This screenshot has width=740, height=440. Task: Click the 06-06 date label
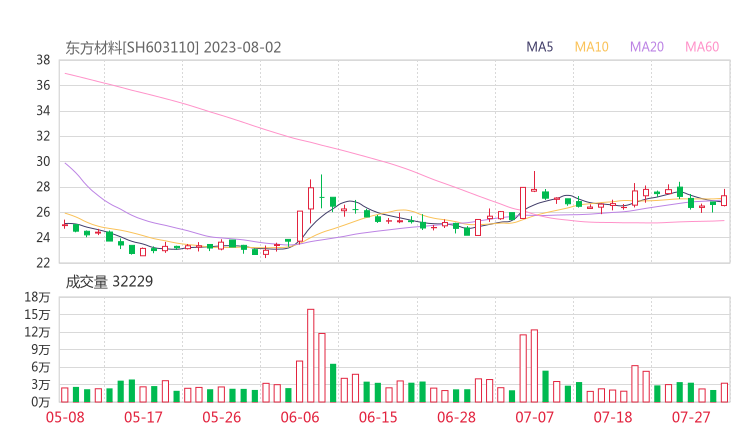[x=300, y=417]
